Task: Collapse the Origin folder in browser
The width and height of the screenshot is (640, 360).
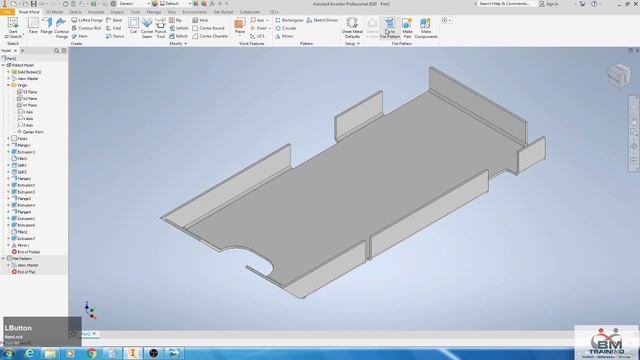Action: click(x=8, y=85)
